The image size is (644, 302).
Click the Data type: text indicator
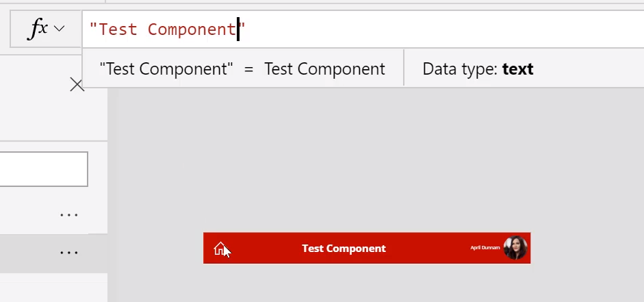click(478, 68)
